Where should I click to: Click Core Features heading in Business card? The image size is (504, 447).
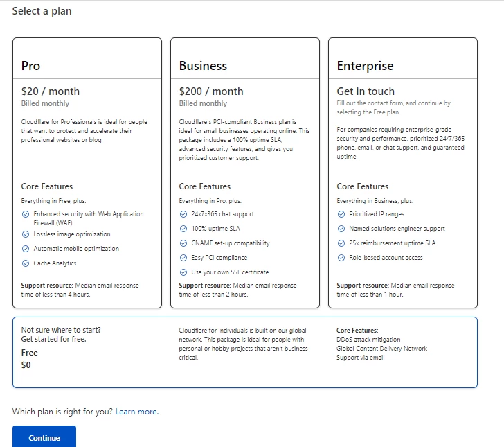205,186
